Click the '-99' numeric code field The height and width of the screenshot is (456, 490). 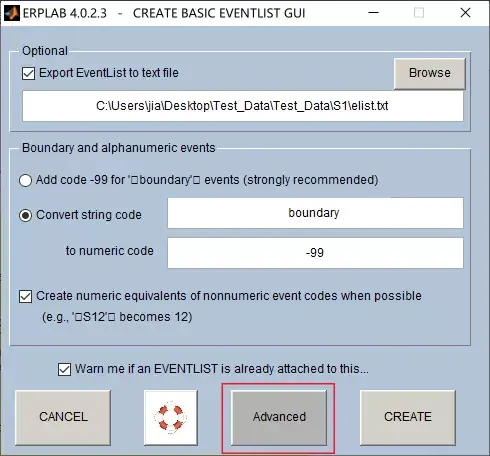click(315, 253)
